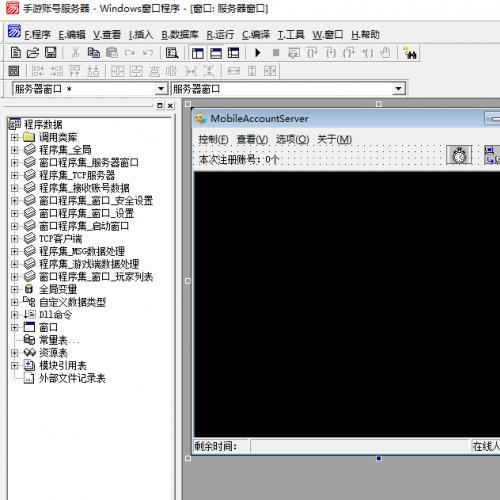Viewport: 500px width, 500px height.
Task: Expand the 调用类库 tree node
Action: [x=14, y=137]
